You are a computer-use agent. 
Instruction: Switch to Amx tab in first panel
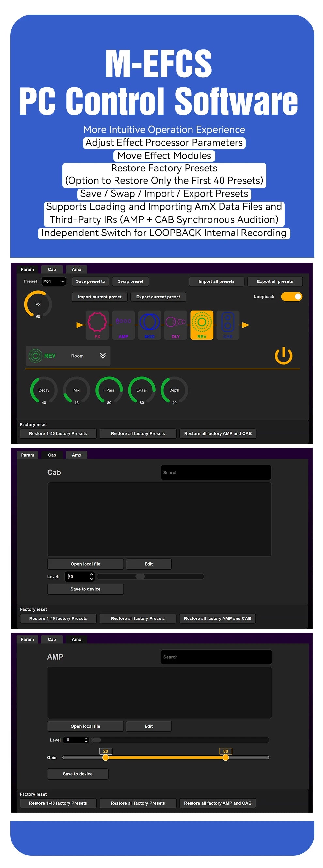click(x=76, y=269)
